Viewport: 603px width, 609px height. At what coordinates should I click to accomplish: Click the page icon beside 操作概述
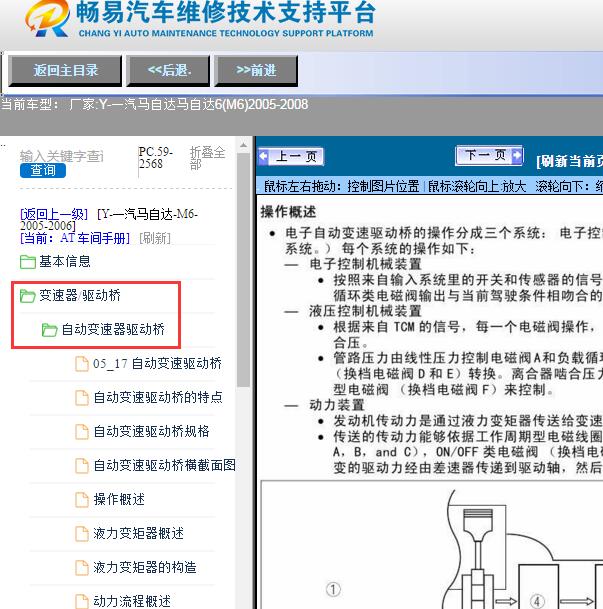[82, 500]
